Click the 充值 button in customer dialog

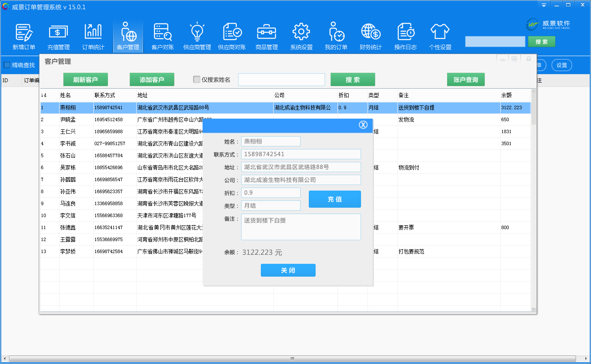click(x=334, y=199)
